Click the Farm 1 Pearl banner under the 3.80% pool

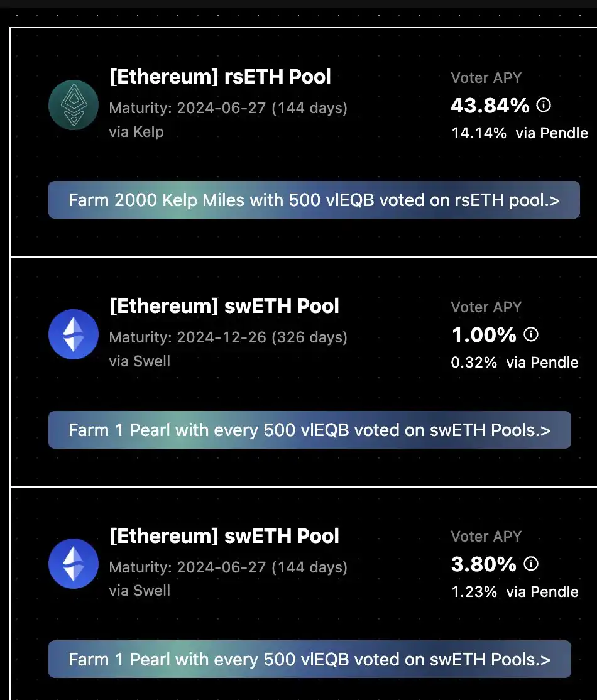coord(309,659)
